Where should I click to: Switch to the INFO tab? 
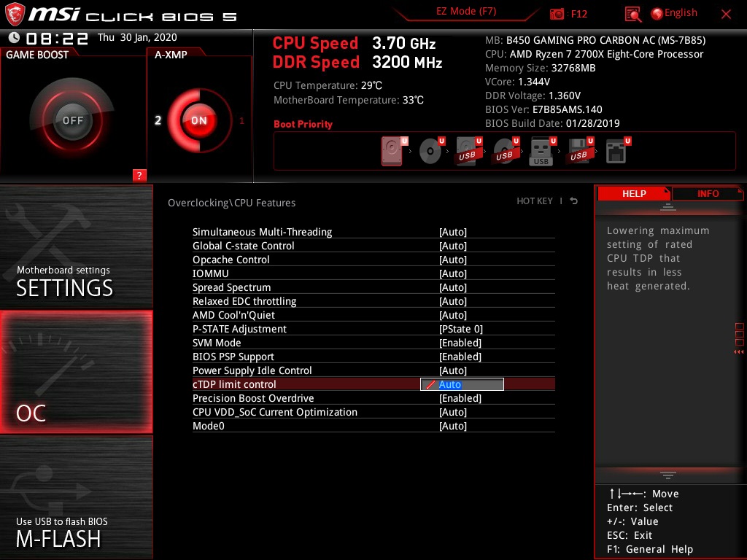click(x=708, y=193)
